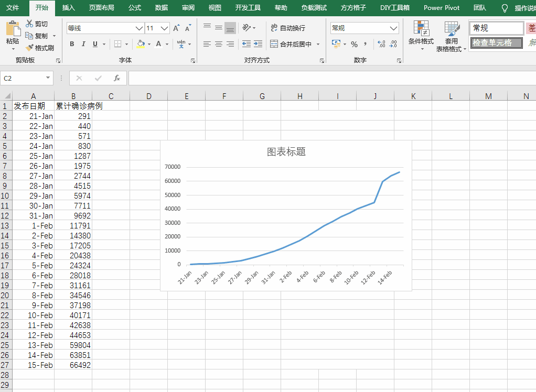Click the increase indent icon
The width and height of the screenshot is (536, 392).
click(258, 44)
